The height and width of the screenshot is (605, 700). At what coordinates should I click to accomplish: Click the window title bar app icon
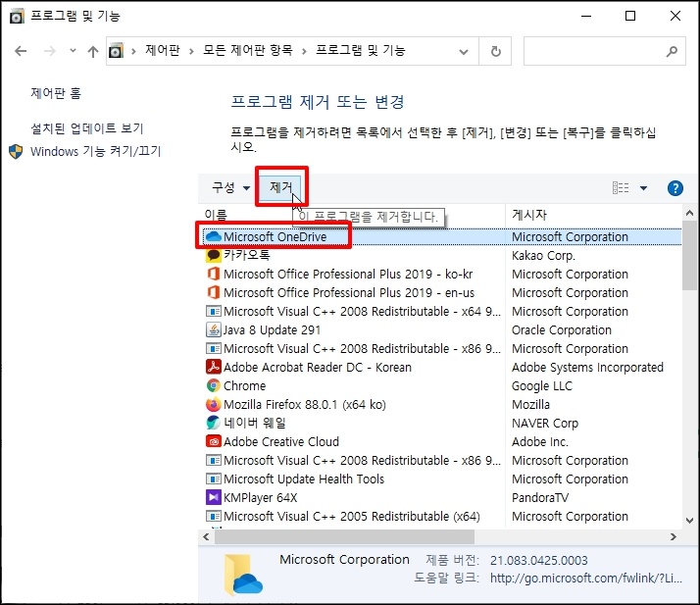pyautogui.click(x=17, y=16)
